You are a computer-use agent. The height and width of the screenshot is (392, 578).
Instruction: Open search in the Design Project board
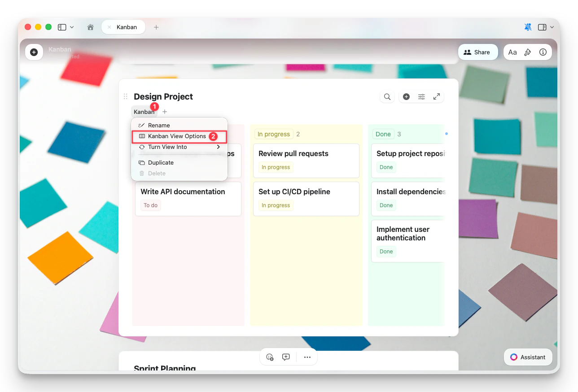click(387, 96)
